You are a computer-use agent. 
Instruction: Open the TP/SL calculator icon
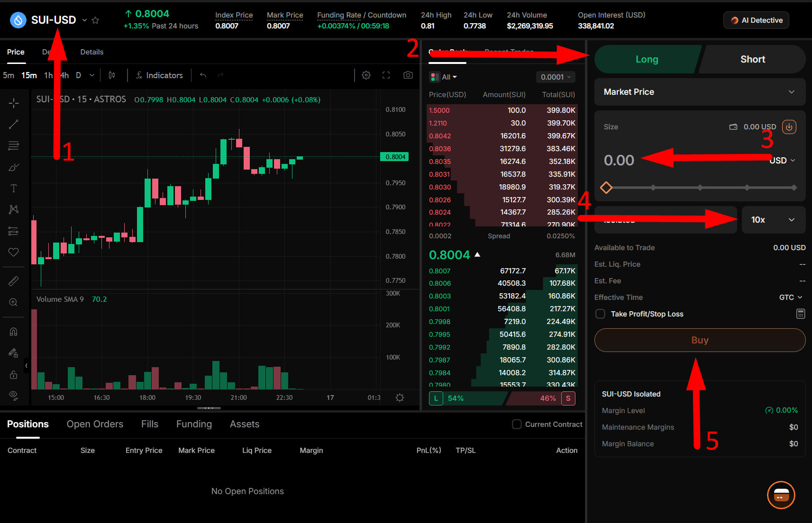point(800,314)
